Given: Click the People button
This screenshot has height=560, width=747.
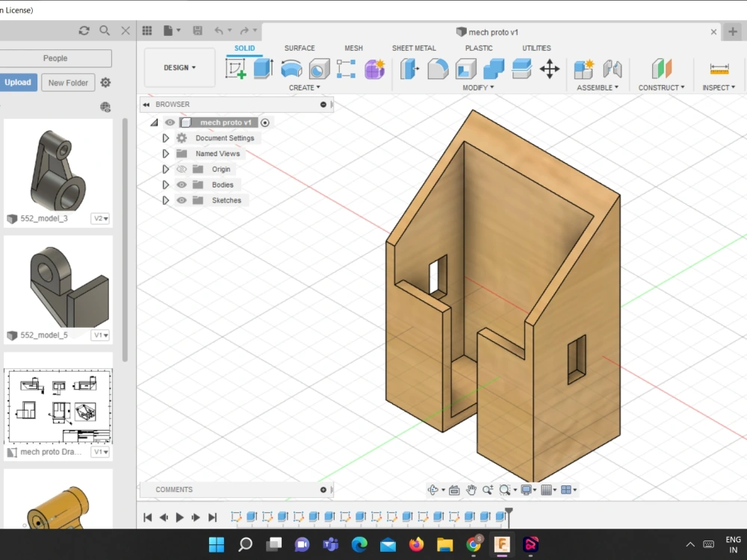Looking at the screenshot, I should (x=55, y=58).
